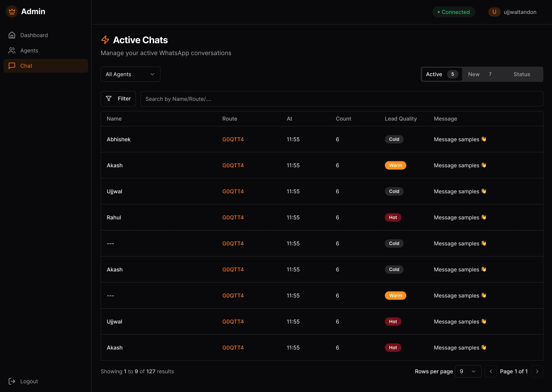Focus the Search by Name/Route field
Screen dimensions: 552x392
tap(342, 99)
